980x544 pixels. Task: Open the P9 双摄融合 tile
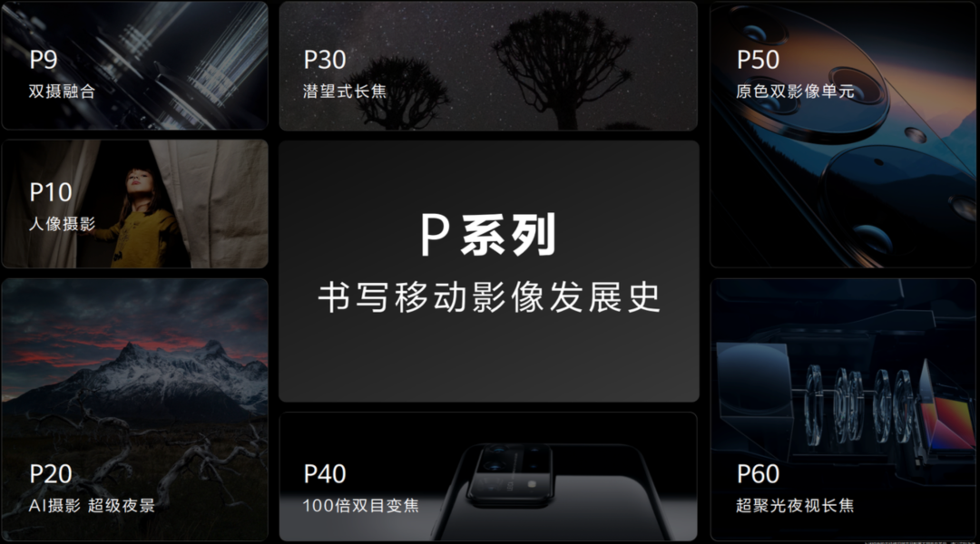point(134,65)
